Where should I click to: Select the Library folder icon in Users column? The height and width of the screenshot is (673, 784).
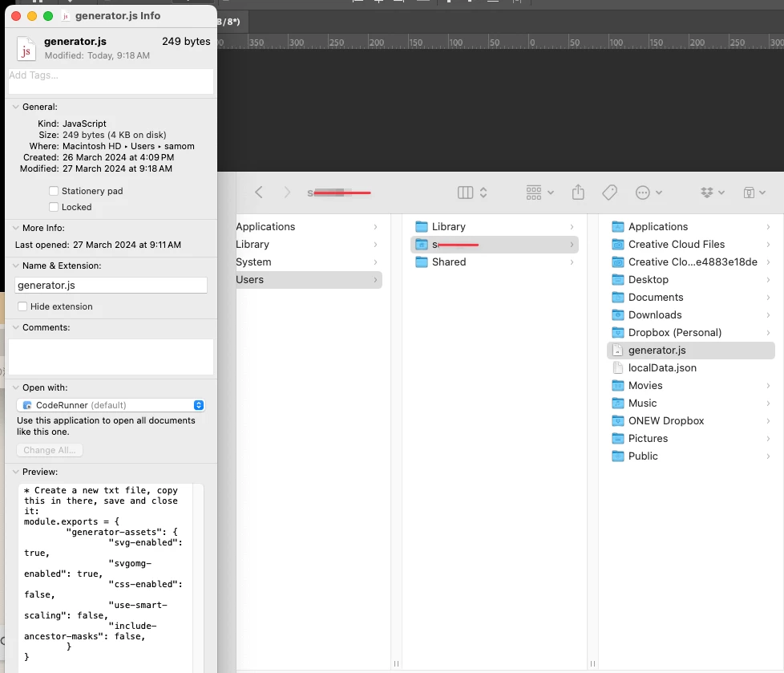point(422,227)
